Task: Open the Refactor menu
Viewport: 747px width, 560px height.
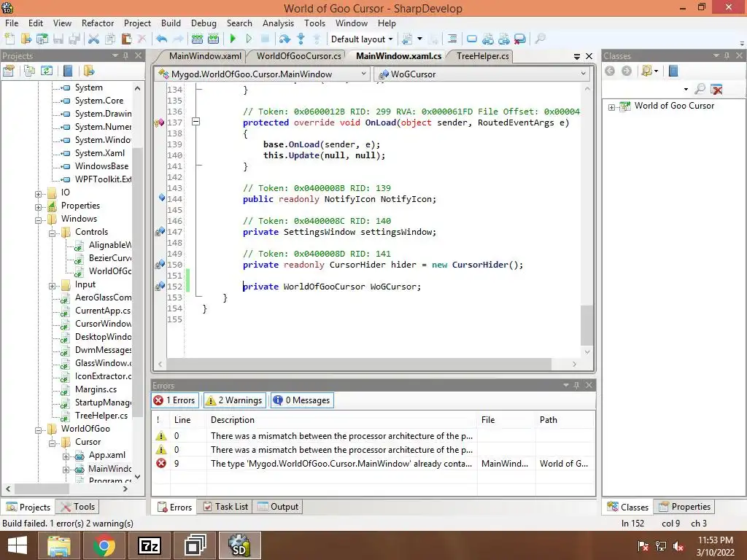Action: coord(98,23)
